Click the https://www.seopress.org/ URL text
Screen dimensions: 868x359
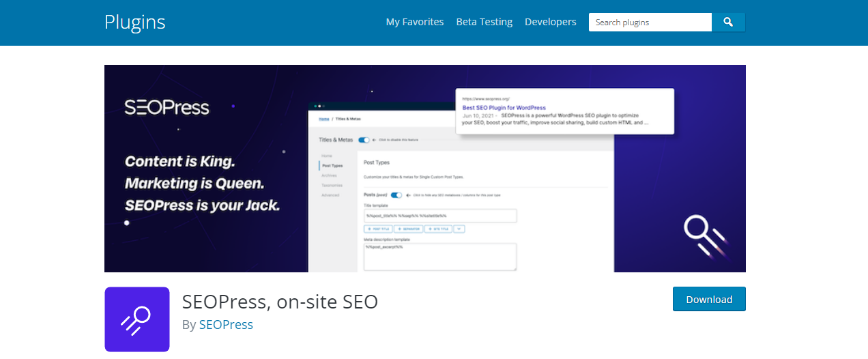(486, 99)
